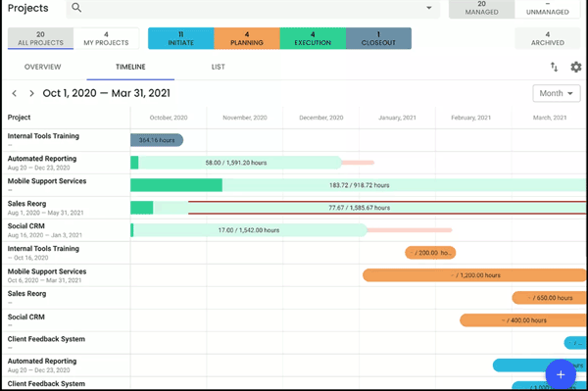Click the November, 2020 column header

[245, 118]
